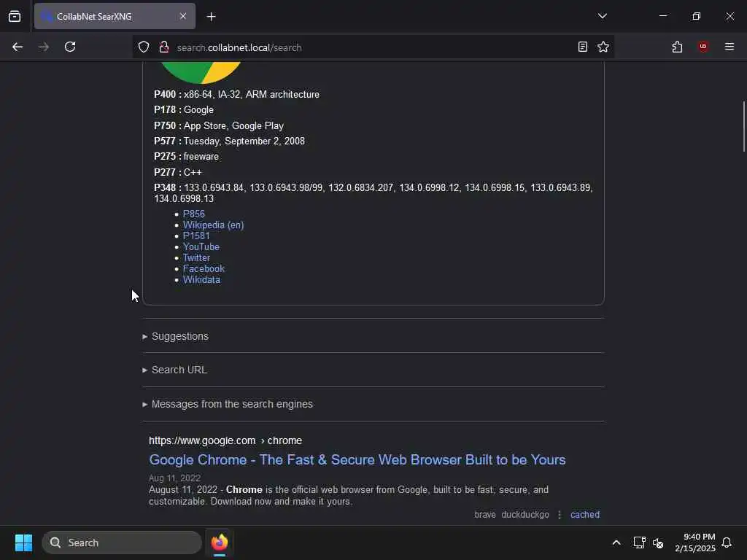Click the muted volume tray icon
This screenshot has height=560, width=747.
tap(658, 542)
